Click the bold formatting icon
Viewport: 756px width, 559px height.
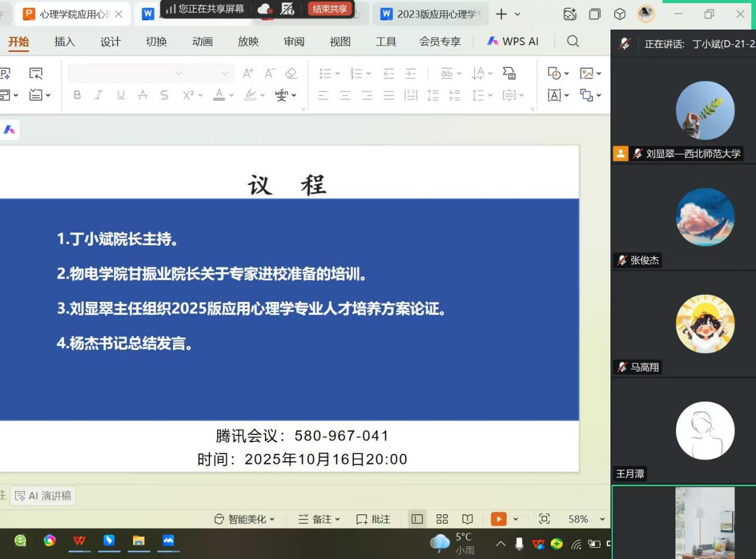77,95
